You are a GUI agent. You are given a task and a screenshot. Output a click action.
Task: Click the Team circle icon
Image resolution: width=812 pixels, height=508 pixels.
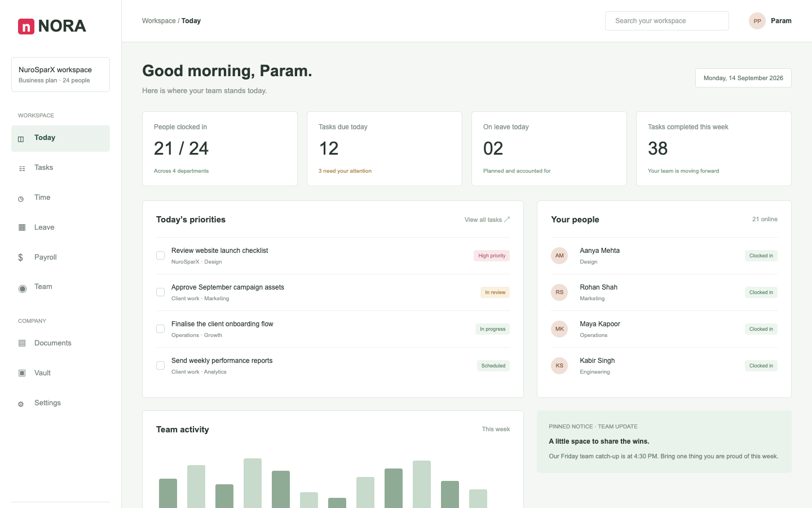(x=23, y=288)
